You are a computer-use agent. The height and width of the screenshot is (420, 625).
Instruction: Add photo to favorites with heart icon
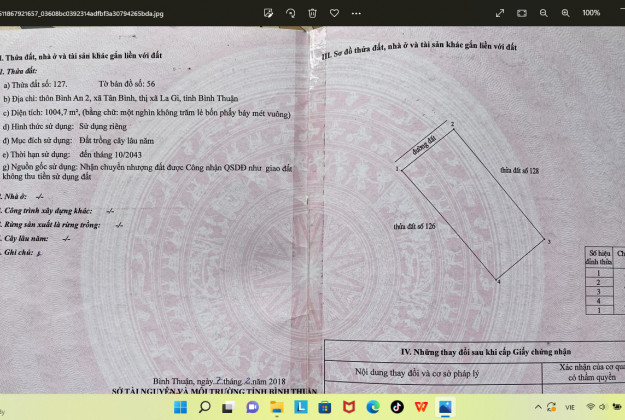pos(334,13)
